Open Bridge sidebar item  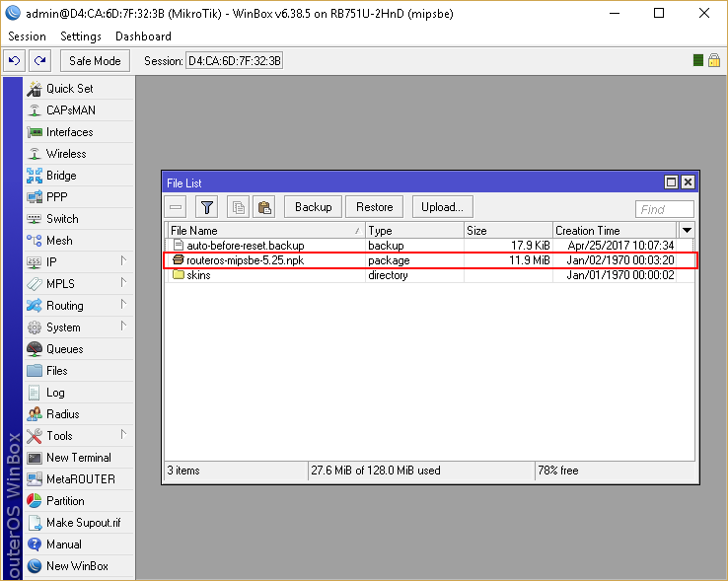click(x=79, y=176)
